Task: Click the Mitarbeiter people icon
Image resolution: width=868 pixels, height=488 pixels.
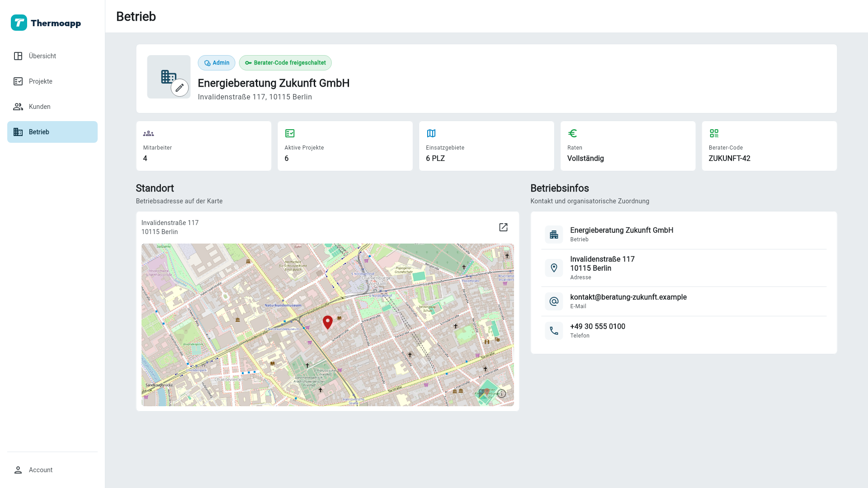Action: (x=148, y=133)
